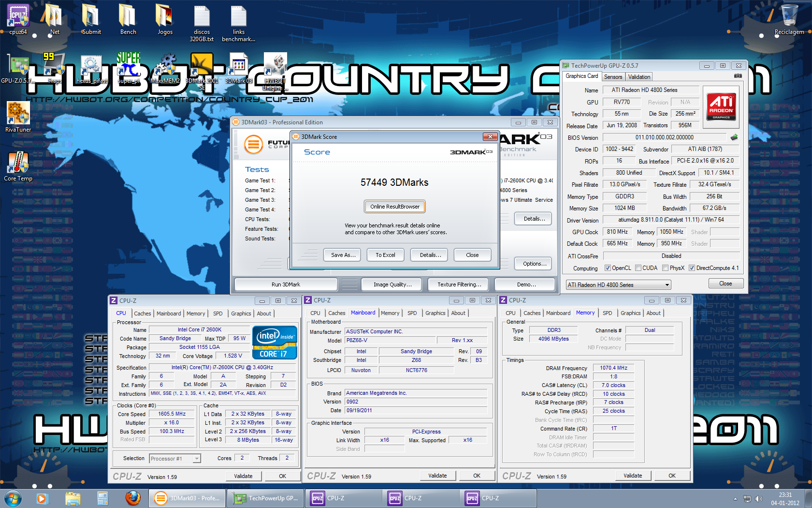Image resolution: width=812 pixels, height=508 pixels.
Task: Launch the RivaTuner desktop shortcut
Action: 18,117
